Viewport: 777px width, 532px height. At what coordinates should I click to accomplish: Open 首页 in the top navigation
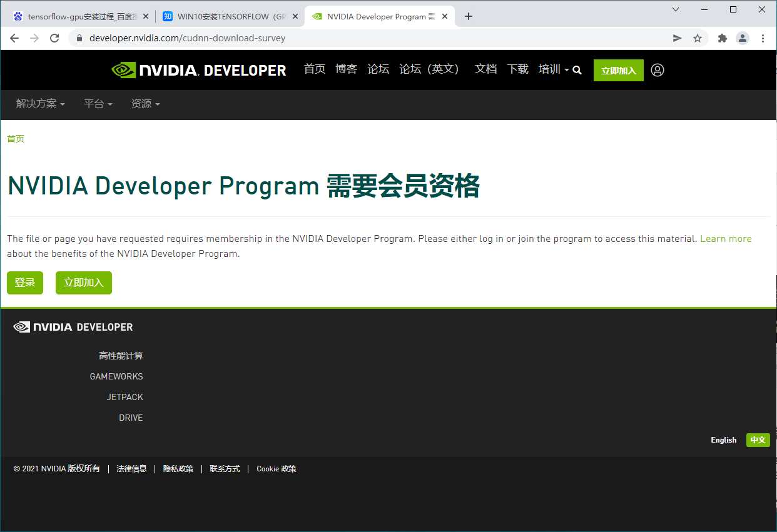click(315, 69)
